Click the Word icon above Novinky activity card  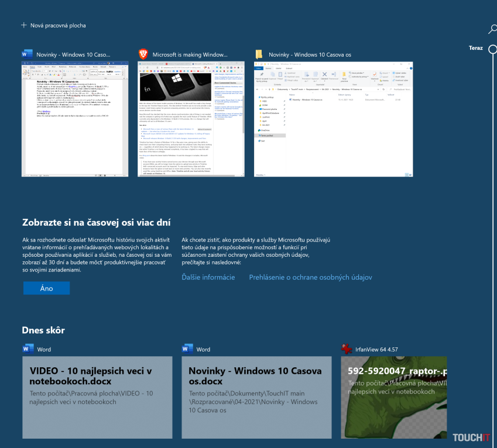(x=187, y=349)
